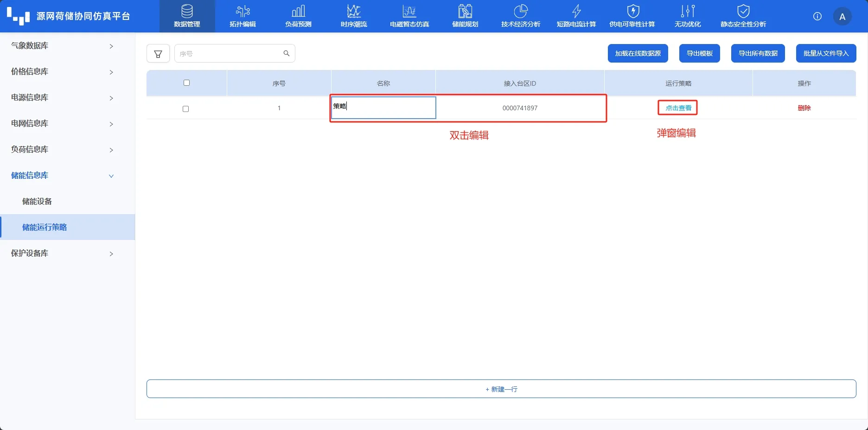This screenshot has width=868, height=430.
Task: Click 点击查看 link in 运行策略 column
Action: [678, 108]
